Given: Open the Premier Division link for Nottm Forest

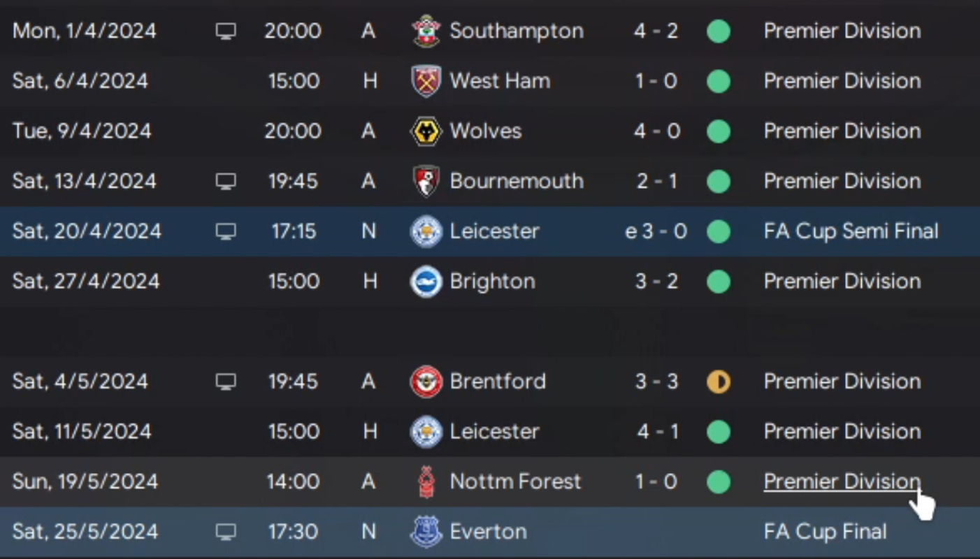Looking at the screenshot, I should [x=842, y=481].
